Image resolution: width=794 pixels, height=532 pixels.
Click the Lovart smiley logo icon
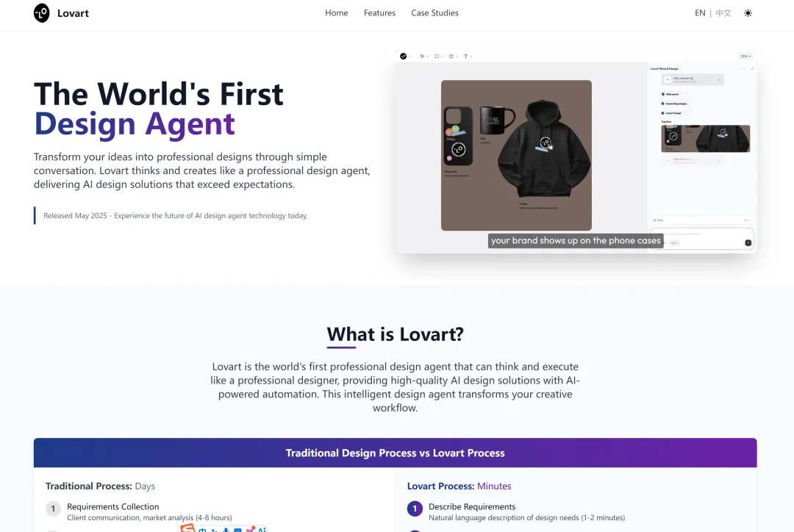[x=41, y=13]
